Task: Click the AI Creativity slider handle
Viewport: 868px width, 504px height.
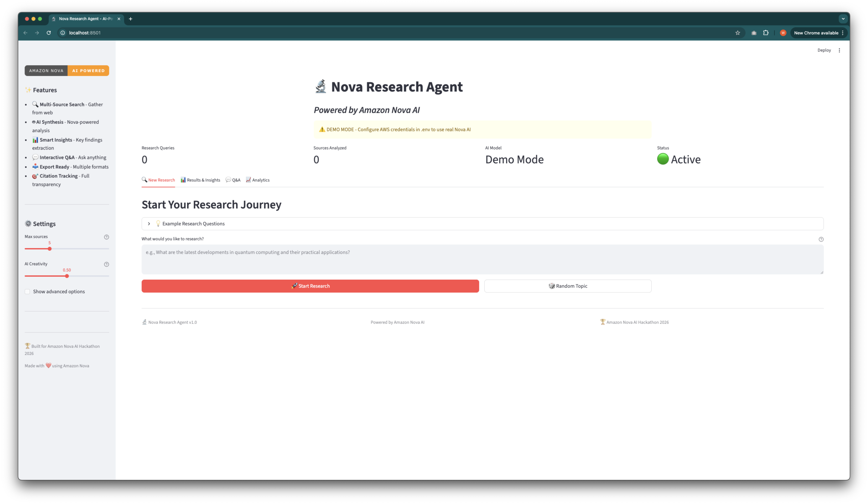Action: click(x=67, y=276)
